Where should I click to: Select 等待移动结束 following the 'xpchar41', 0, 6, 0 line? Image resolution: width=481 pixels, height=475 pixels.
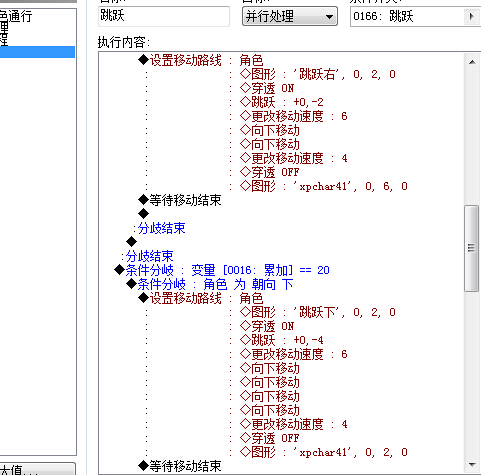click(180, 200)
